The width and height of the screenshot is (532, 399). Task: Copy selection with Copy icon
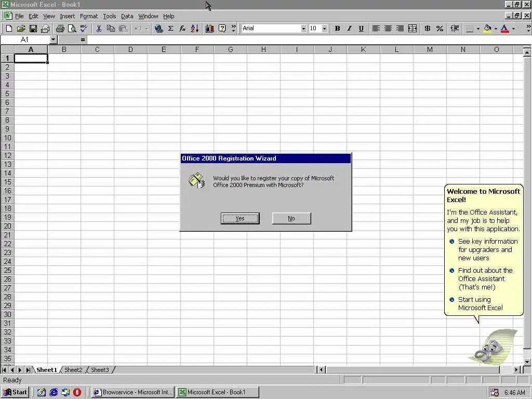coord(111,29)
